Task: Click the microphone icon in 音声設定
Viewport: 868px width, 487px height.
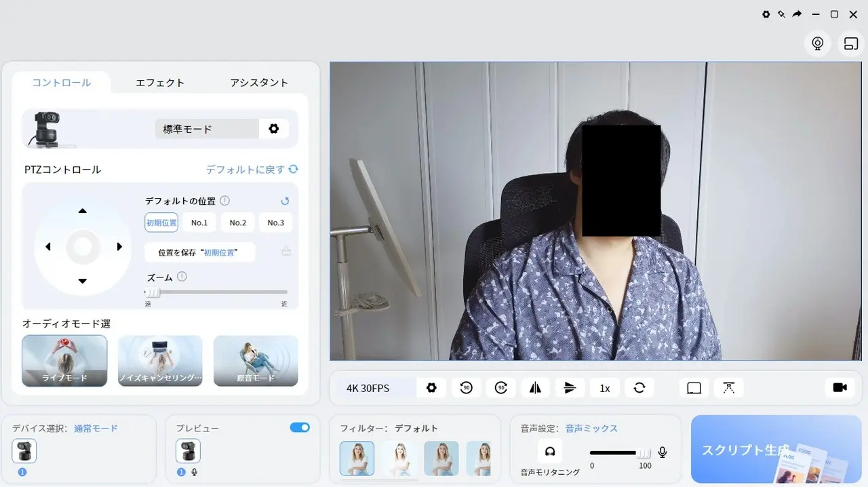Action: coord(663,452)
